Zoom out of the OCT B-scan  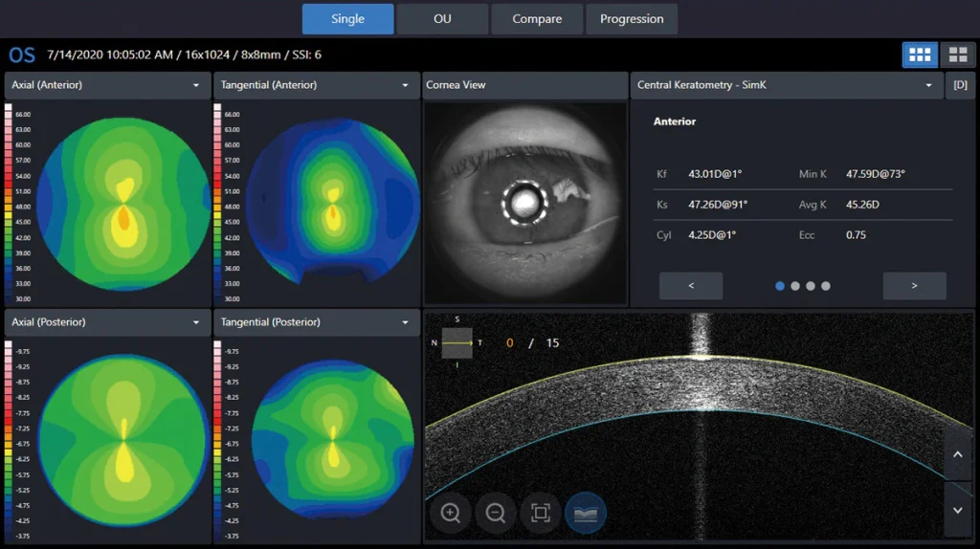click(x=496, y=514)
